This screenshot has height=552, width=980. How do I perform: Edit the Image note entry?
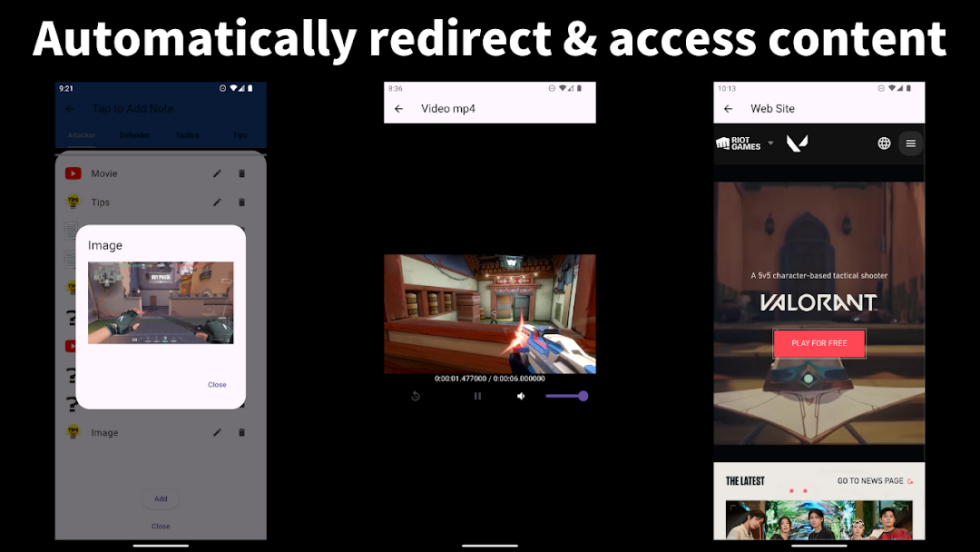[217, 432]
